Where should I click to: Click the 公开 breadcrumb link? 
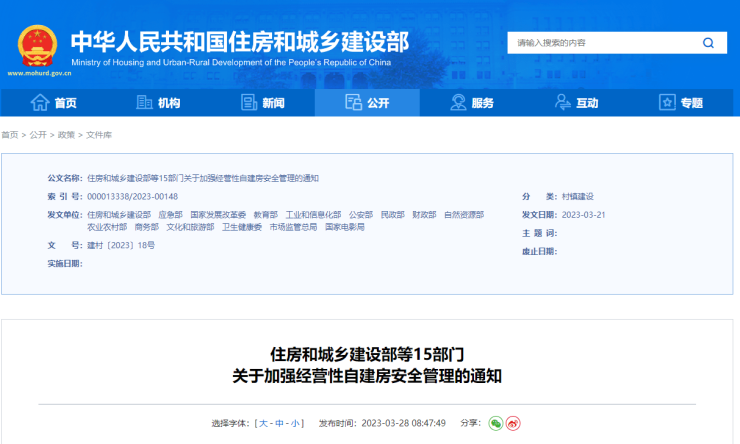click(38, 134)
